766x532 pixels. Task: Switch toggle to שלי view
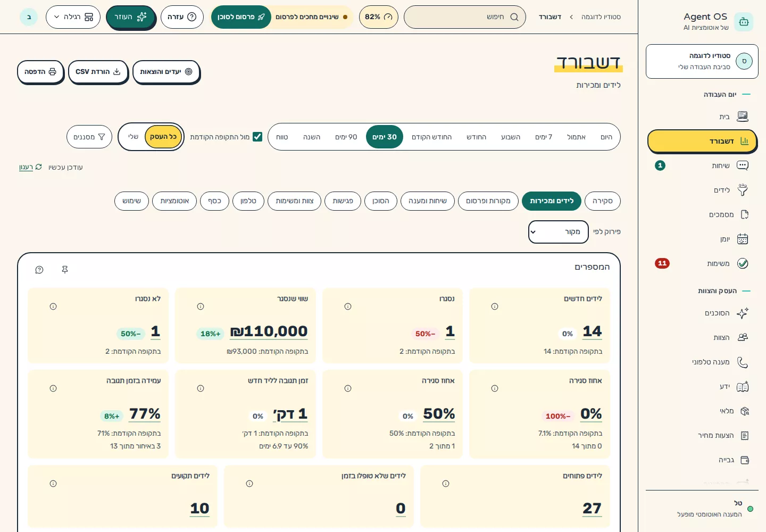click(133, 137)
